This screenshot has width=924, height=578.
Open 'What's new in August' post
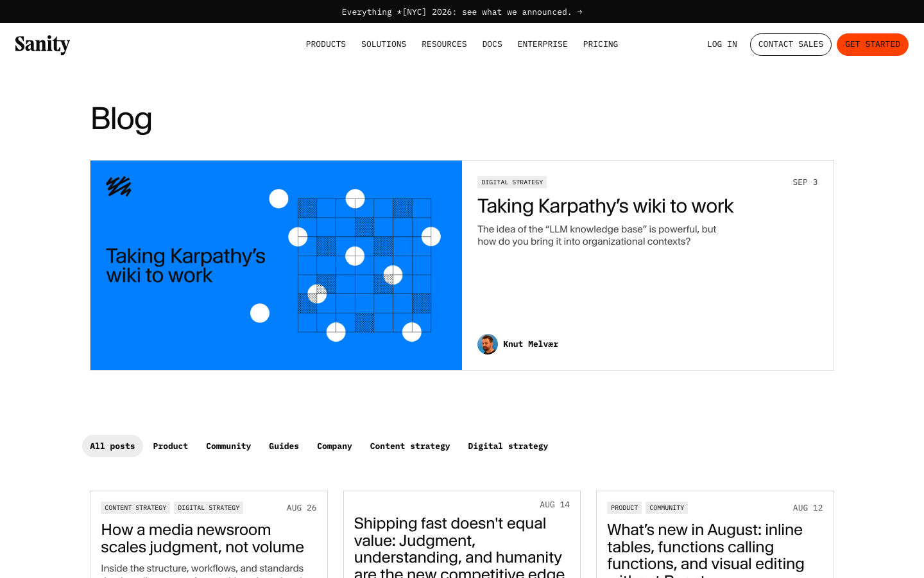click(x=706, y=549)
